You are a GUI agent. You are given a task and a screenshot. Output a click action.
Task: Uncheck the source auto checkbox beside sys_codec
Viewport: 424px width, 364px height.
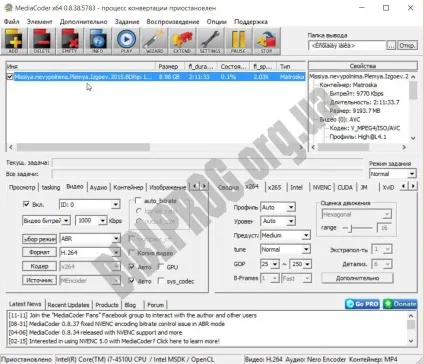pyautogui.click(x=132, y=281)
